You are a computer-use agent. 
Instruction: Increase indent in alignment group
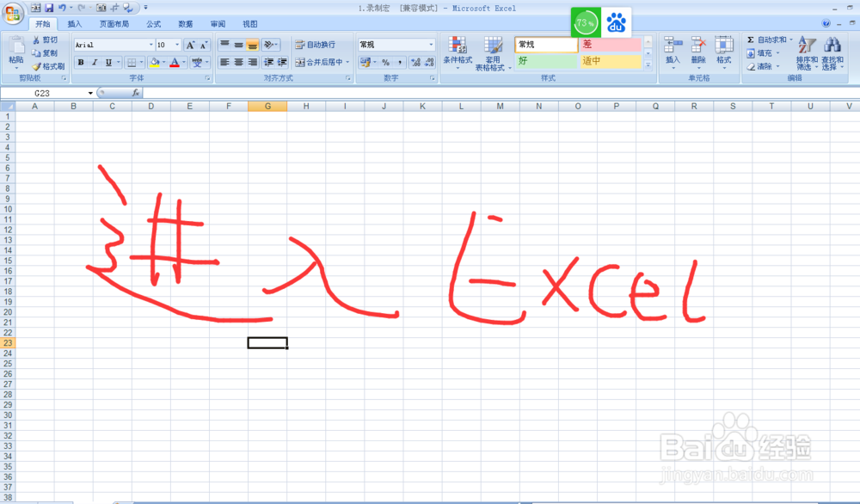(282, 62)
